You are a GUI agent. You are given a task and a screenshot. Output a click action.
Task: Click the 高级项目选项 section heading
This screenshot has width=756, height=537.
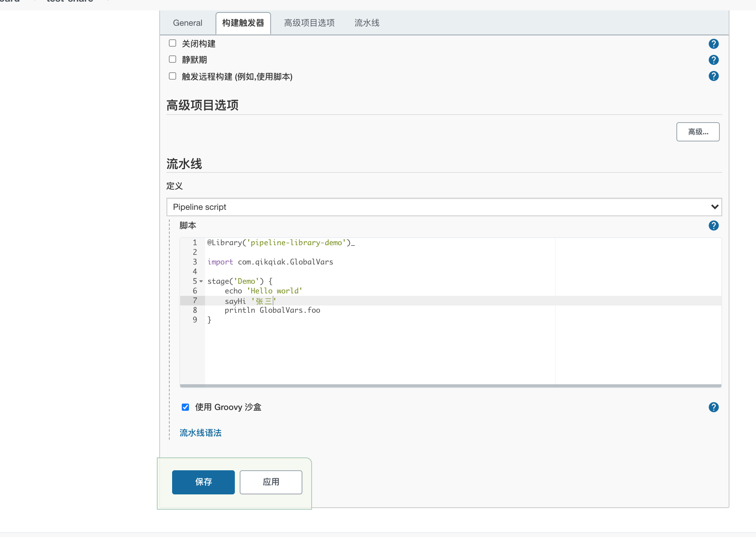[x=202, y=105]
